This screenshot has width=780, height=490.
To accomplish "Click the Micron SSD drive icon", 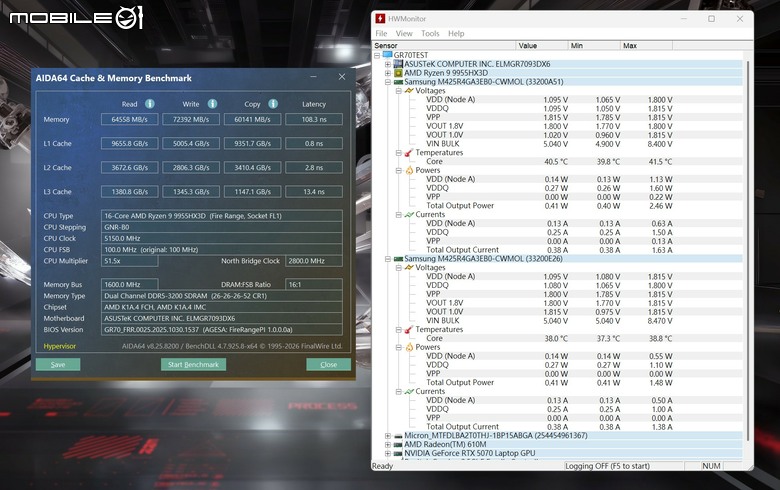I will [x=398, y=436].
